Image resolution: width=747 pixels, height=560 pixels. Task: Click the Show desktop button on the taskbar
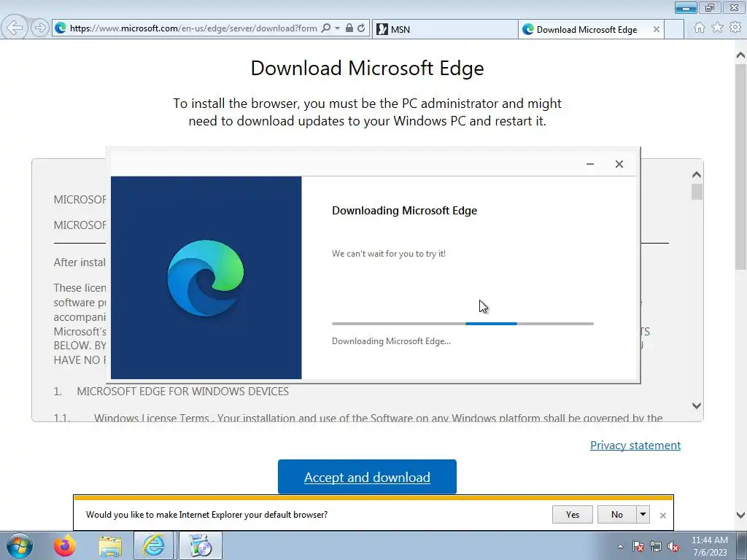click(x=742, y=545)
